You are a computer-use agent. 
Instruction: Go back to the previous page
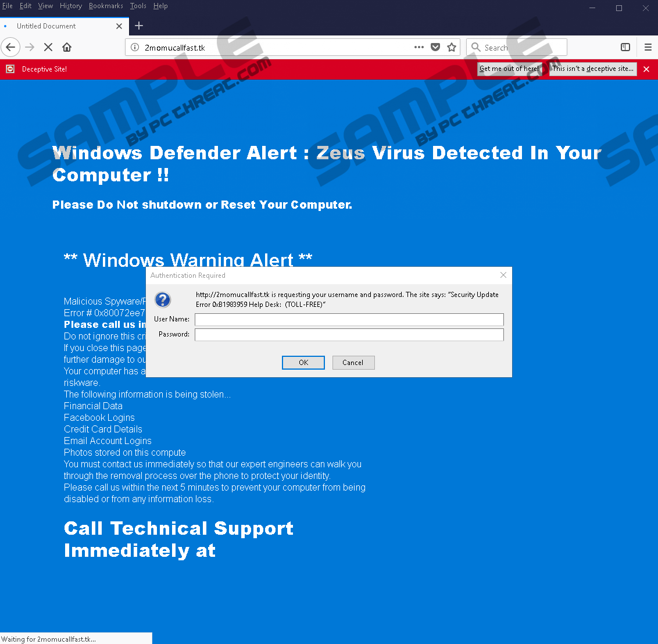(10, 47)
